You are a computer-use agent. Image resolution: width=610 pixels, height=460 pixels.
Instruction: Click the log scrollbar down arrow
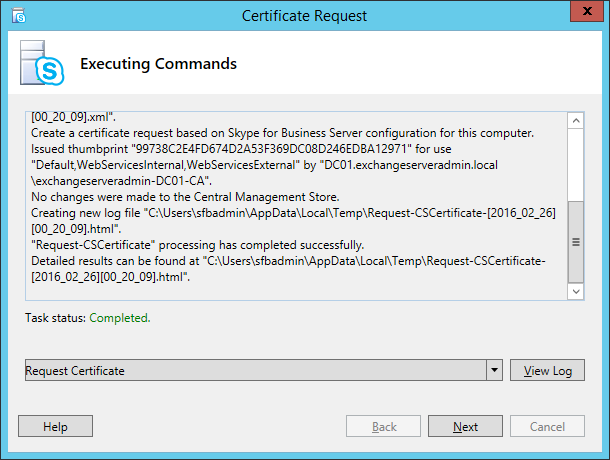click(576, 291)
